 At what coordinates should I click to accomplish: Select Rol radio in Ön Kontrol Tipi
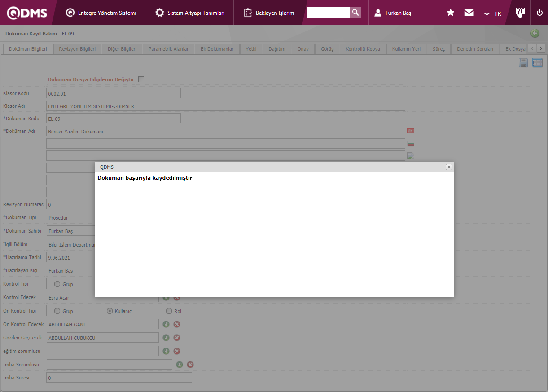coord(169,311)
